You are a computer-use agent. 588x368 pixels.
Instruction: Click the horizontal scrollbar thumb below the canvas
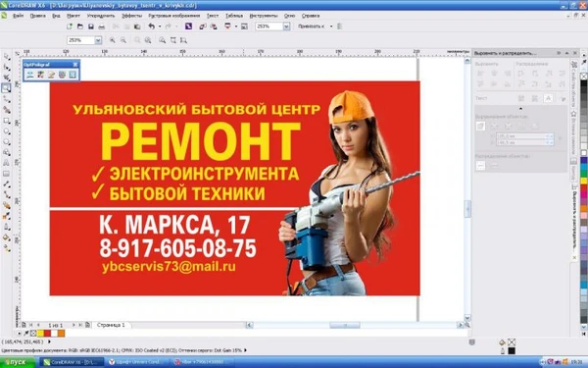coord(345,325)
